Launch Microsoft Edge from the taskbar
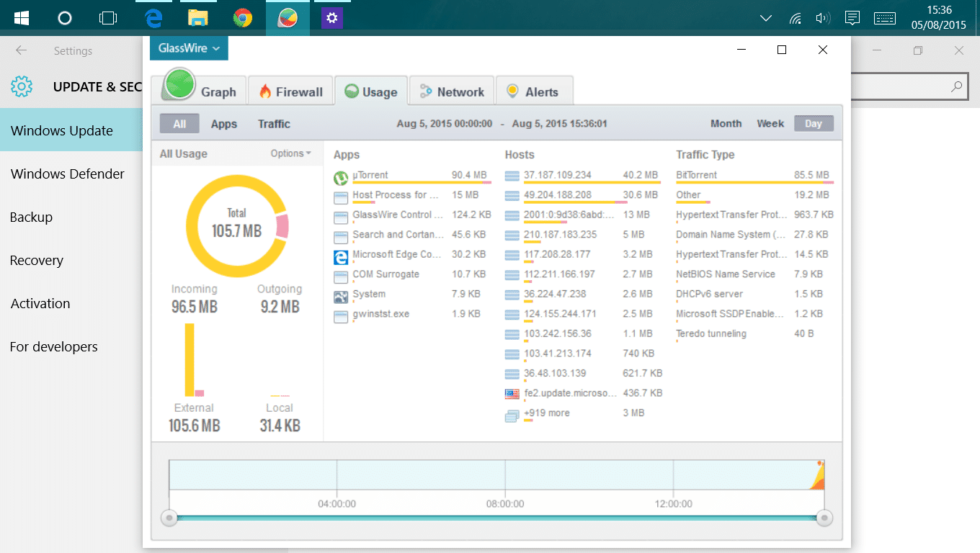 [x=153, y=18]
